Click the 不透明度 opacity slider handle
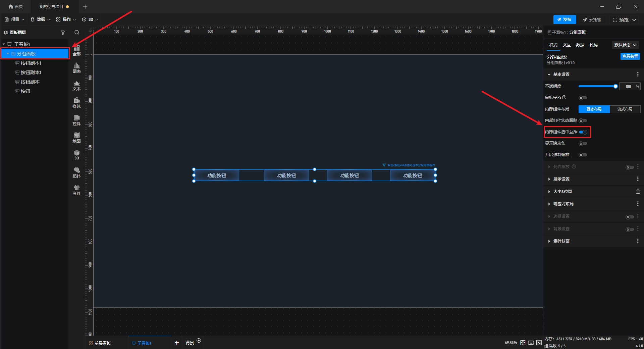The image size is (644, 349). [x=615, y=87]
